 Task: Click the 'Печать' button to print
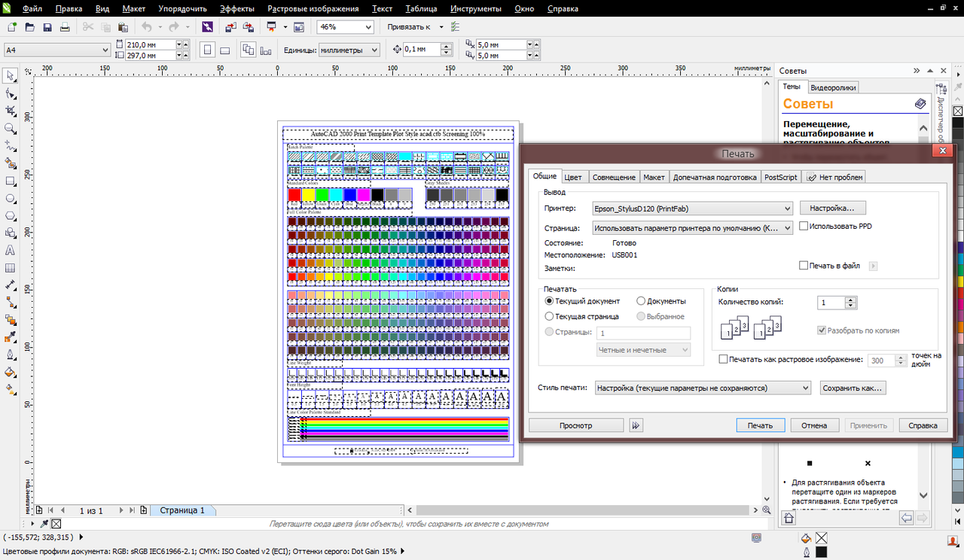pyautogui.click(x=760, y=425)
